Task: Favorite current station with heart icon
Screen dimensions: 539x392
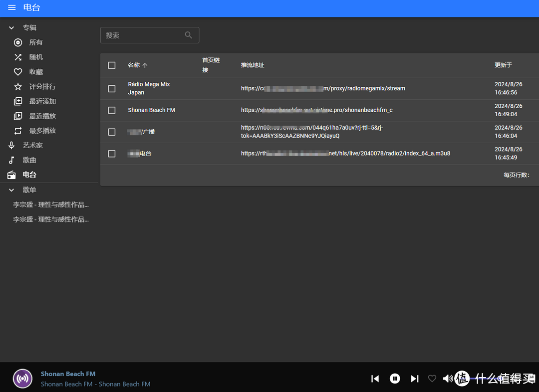Action: [x=432, y=379]
